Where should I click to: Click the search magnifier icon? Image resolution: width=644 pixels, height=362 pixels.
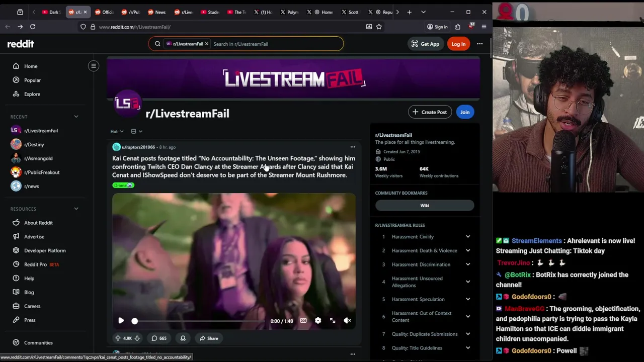click(x=157, y=44)
